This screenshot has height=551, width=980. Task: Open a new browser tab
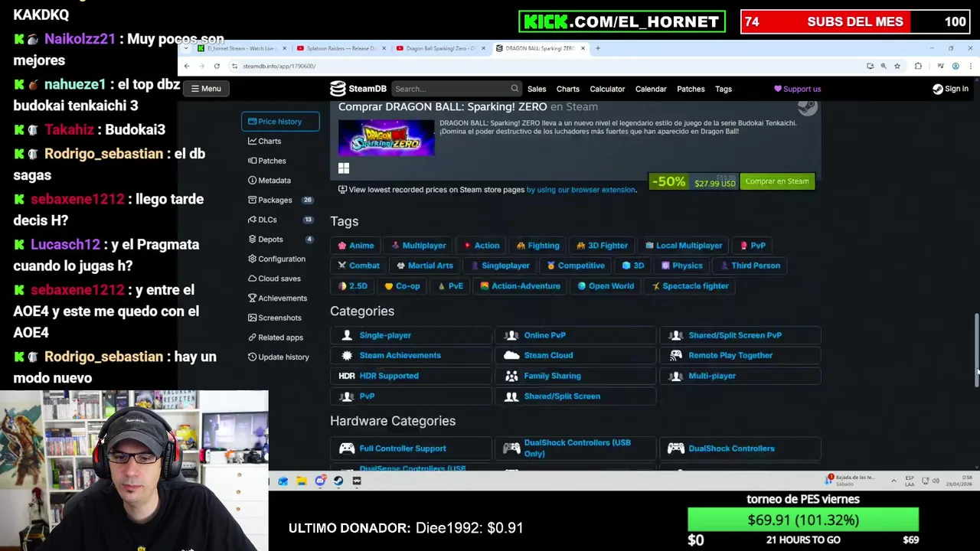click(x=598, y=48)
